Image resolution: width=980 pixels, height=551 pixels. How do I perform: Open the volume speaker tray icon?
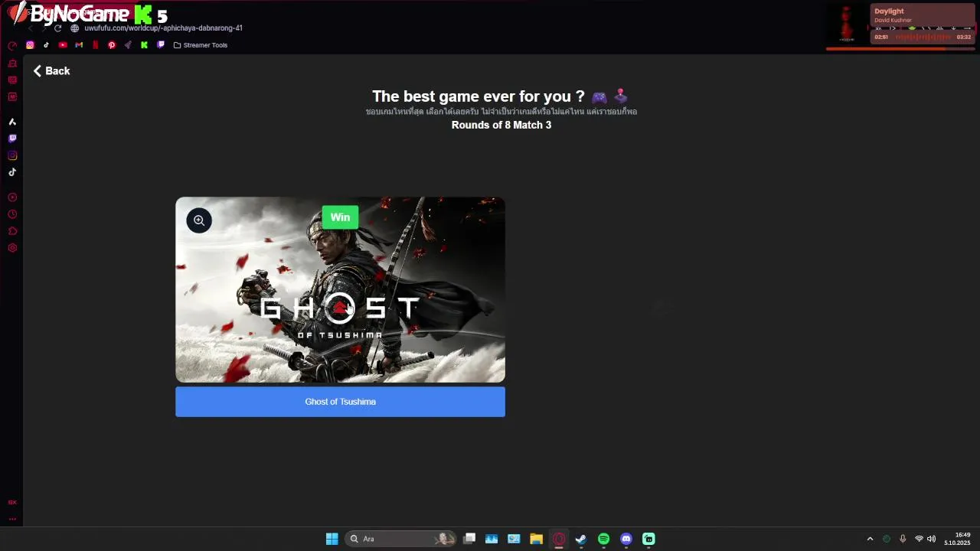click(931, 539)
